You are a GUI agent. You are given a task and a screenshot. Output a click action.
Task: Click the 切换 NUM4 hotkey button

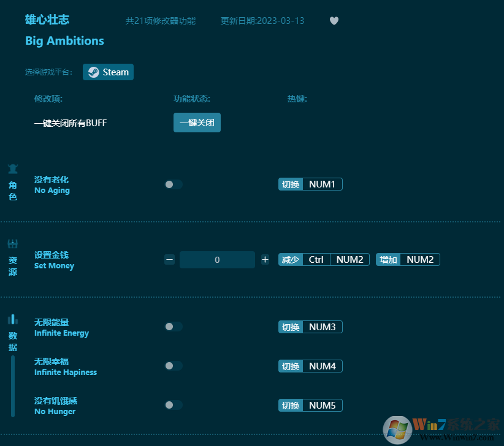(310, 366)
